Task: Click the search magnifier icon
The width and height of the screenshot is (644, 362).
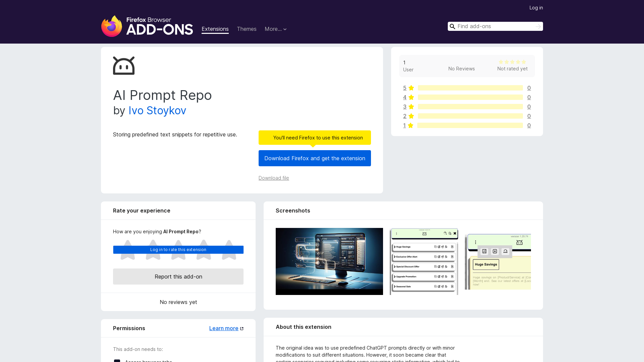Action: [452, 26]
